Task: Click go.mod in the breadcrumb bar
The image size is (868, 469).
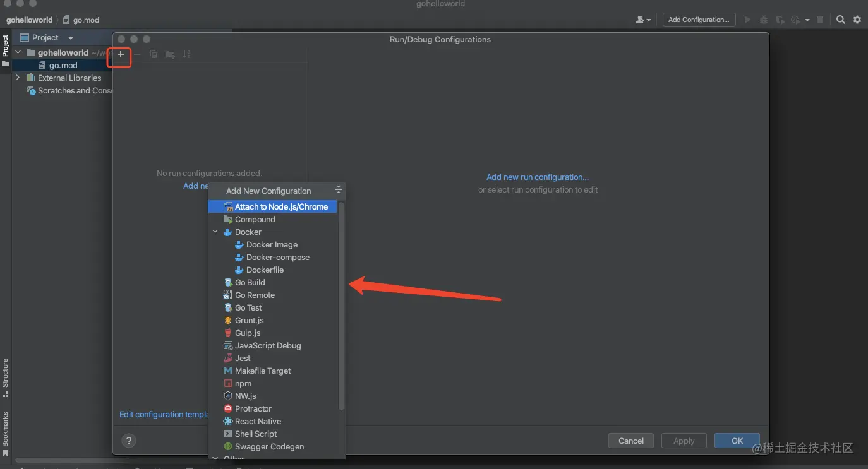Action: (81, 20)
